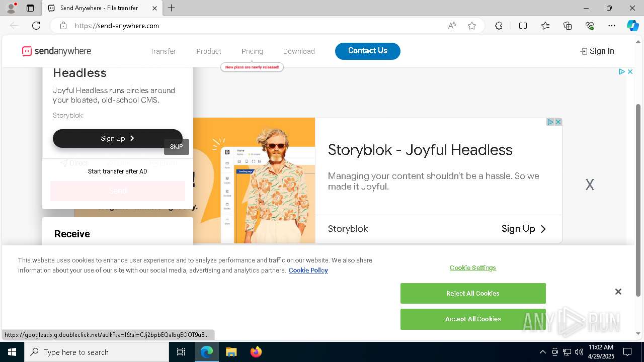Open the notification center
This screenshot has height=362, width=644.
627,352
